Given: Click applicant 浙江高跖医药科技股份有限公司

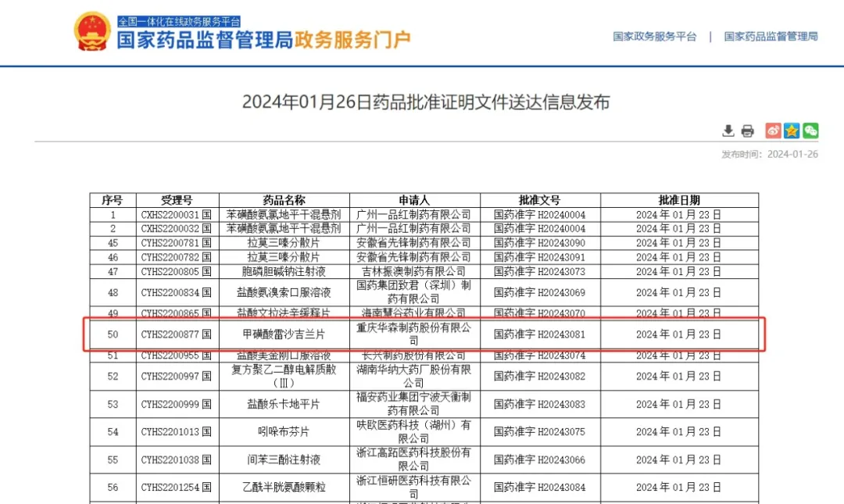Looking at the screenshot, I should coord(414,459).
